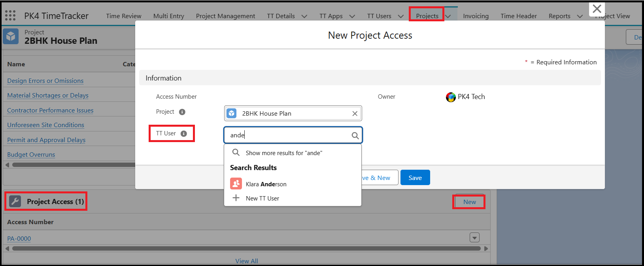
Task: Click the 2BHK House Plan project cube icon in header
Action: pyautogui.click(x=11, y=36)
